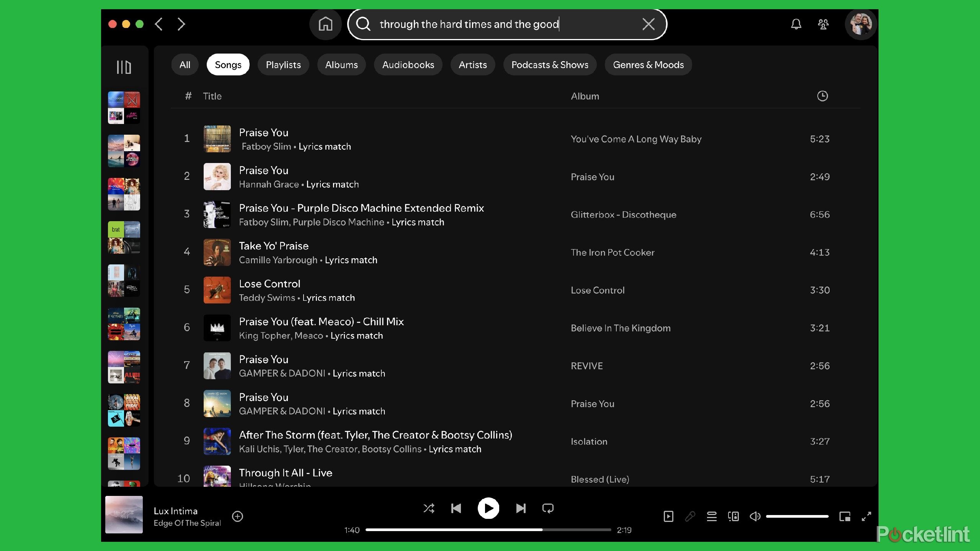Click the Artists filter button
Screen dimensions: 980x551
click(x=472, y=65)
